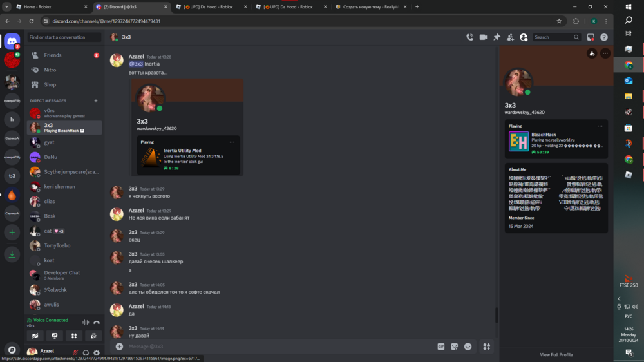
Task: Open a new browser tab
Action: coord(417,6)
